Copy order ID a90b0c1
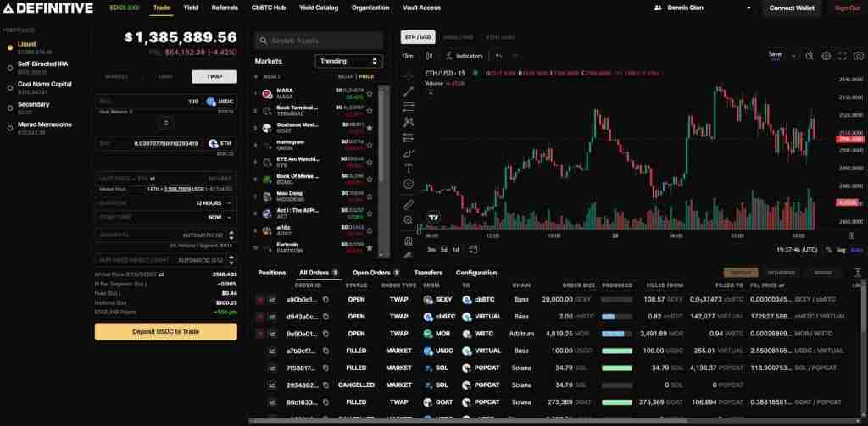868x426 pixels. (x=325, y=300)
